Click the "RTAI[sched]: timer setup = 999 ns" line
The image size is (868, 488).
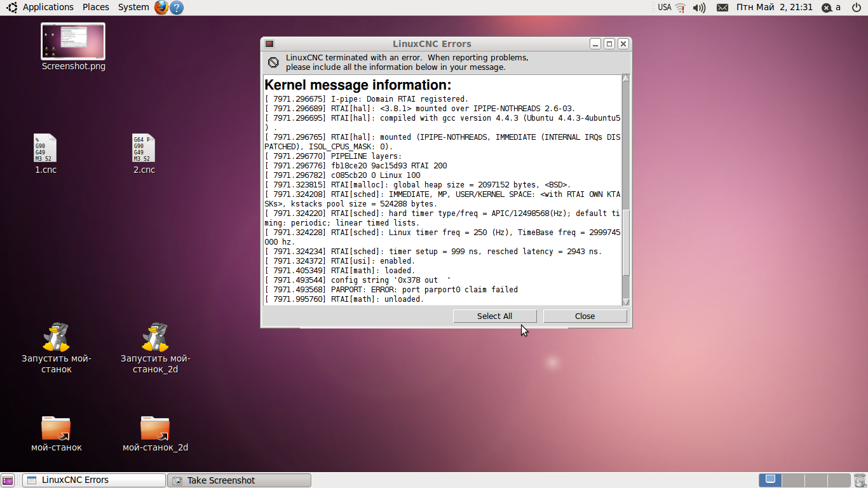point(433,252)
